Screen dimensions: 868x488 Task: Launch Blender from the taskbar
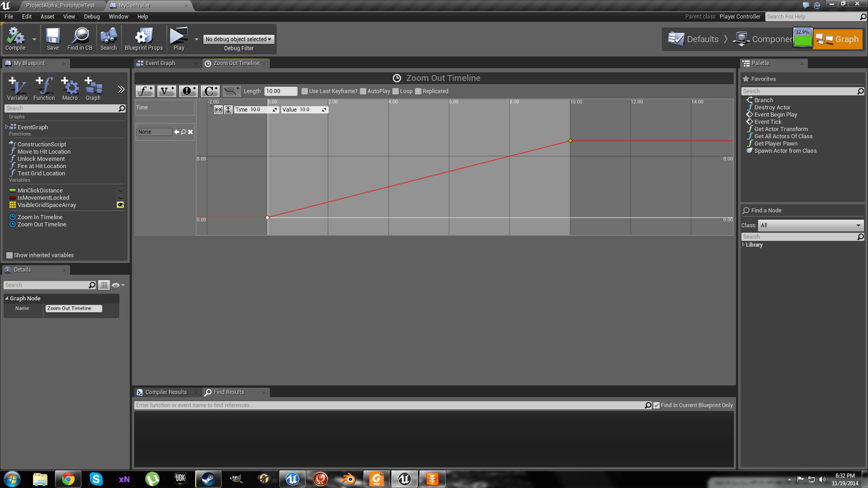(x=348, y=479)
